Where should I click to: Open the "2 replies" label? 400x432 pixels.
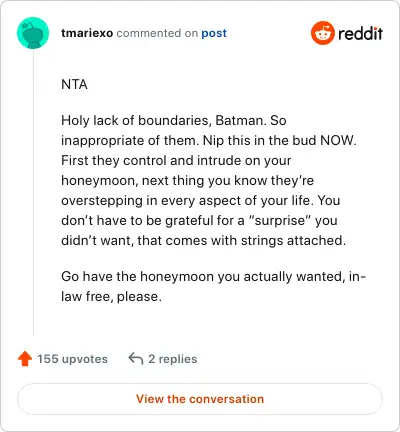pyautogui.click(x=173, y=359)
